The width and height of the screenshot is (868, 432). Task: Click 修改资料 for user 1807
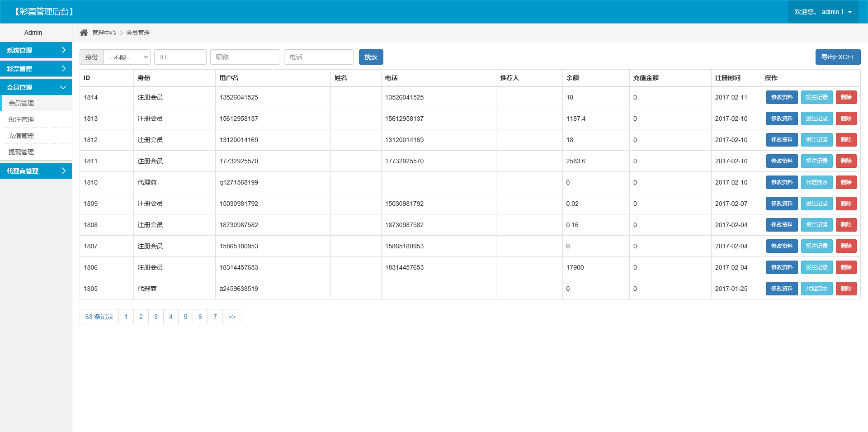[x=782, y=246]
